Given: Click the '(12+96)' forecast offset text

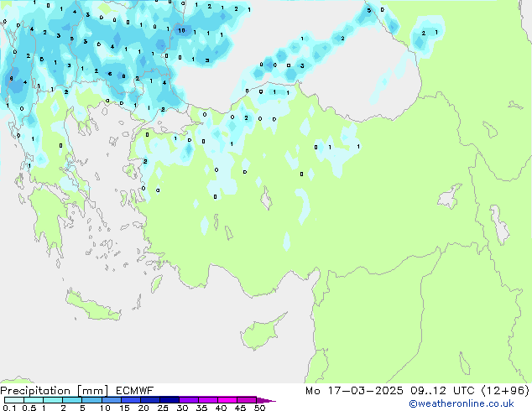Looking at the screenshot, I should [505, 391].
